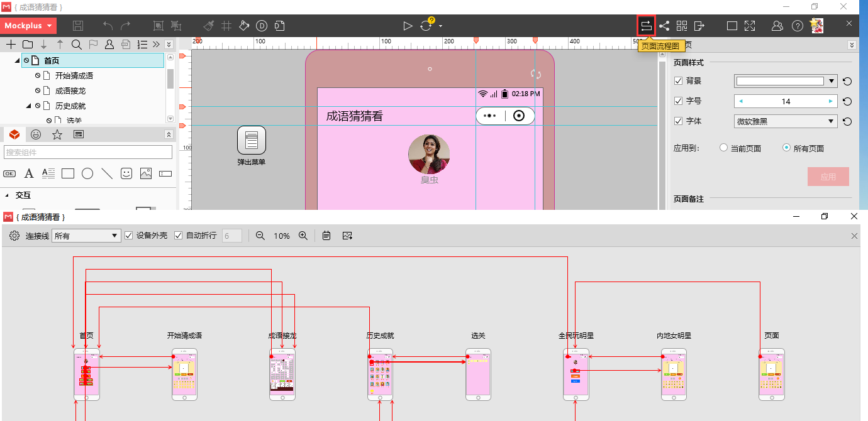
Task: Click the save disk icon
Action: point(78,26)
